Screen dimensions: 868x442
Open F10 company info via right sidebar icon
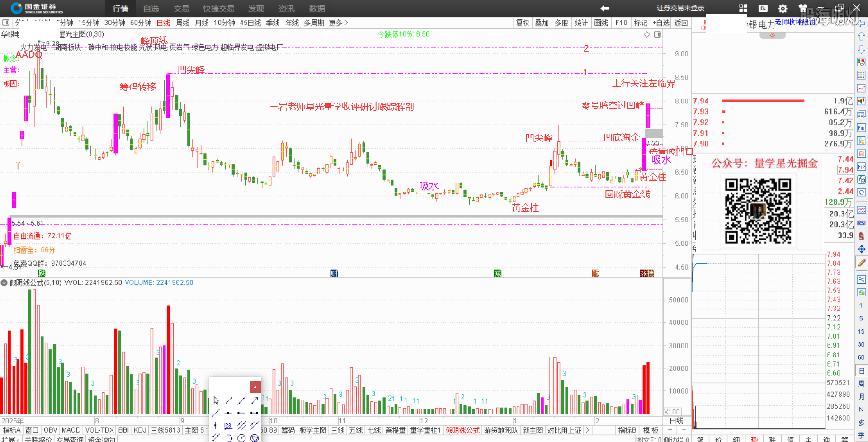(862, 128)
